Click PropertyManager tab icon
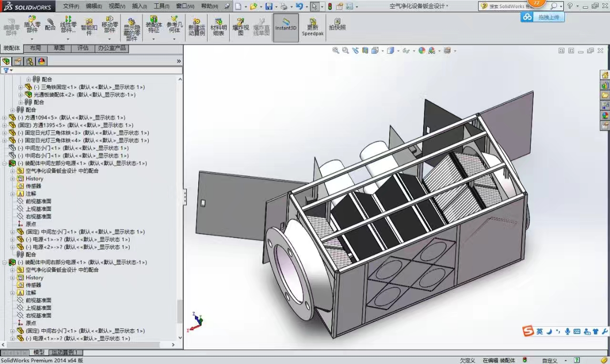Image resolution: width=610 pixels, height=364 pixels. click(18, 61)
